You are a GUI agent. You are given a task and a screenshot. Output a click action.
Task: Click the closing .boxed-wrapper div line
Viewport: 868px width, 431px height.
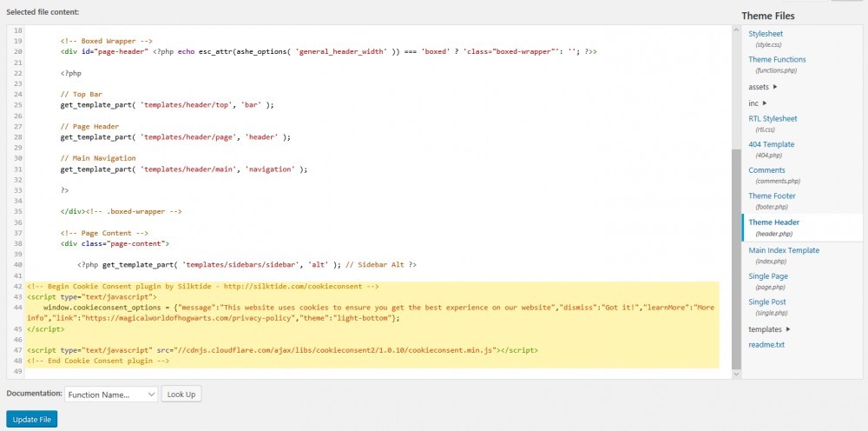[x=122, y=211]
